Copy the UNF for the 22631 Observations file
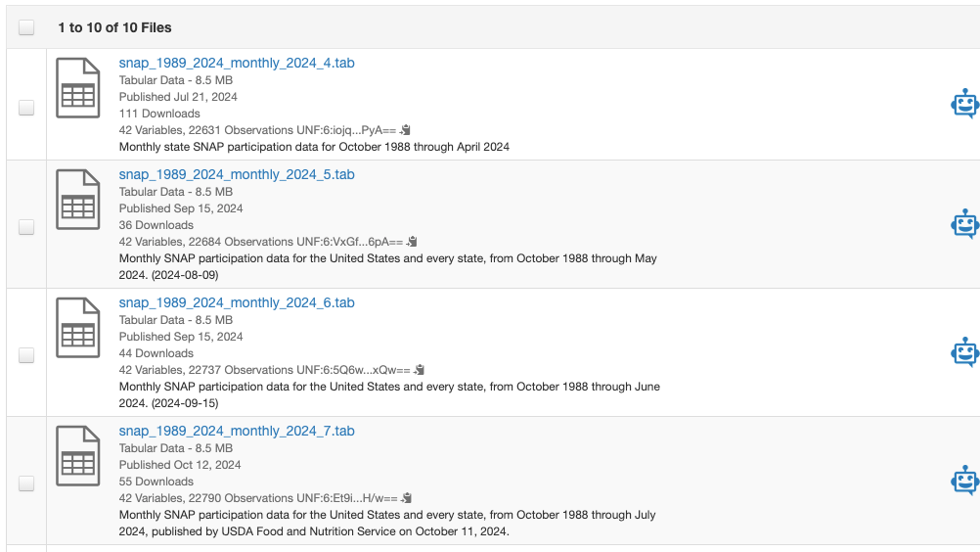This screenshot has height=552, width=980. point(406,130)
